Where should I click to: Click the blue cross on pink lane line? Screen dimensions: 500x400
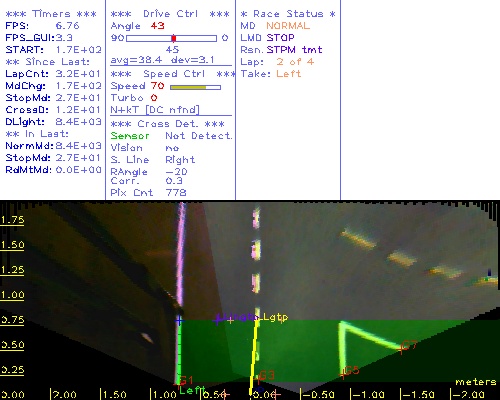179,321
